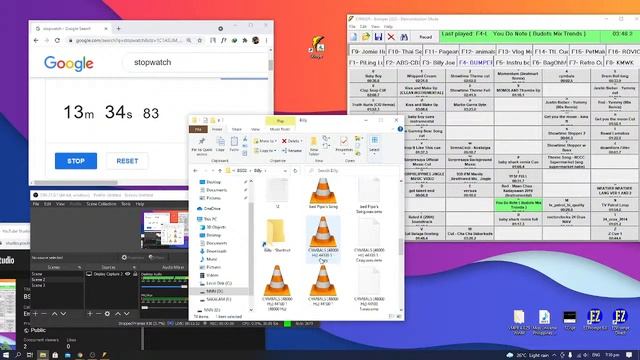Click STOP on the Google stopwatch
Viewport: 640px width, 360px height.
tap(76, 161)
